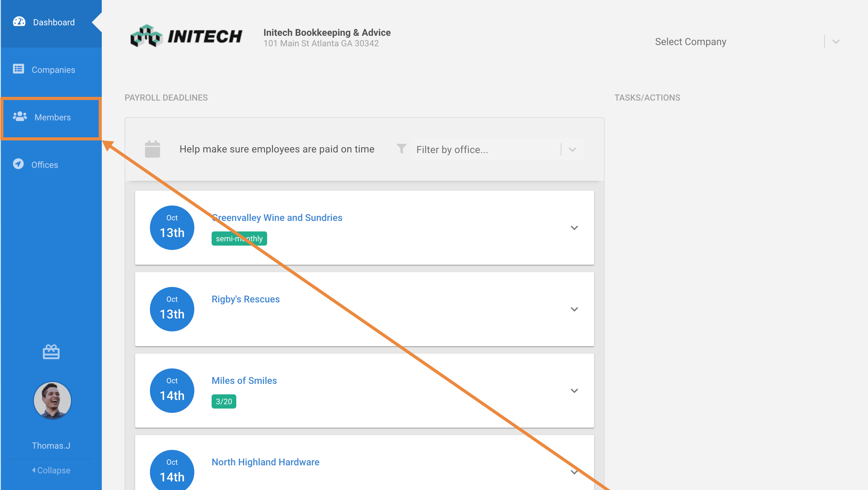
Task: Click Thomas.J profile avatar photo
Action: (52, 400)
